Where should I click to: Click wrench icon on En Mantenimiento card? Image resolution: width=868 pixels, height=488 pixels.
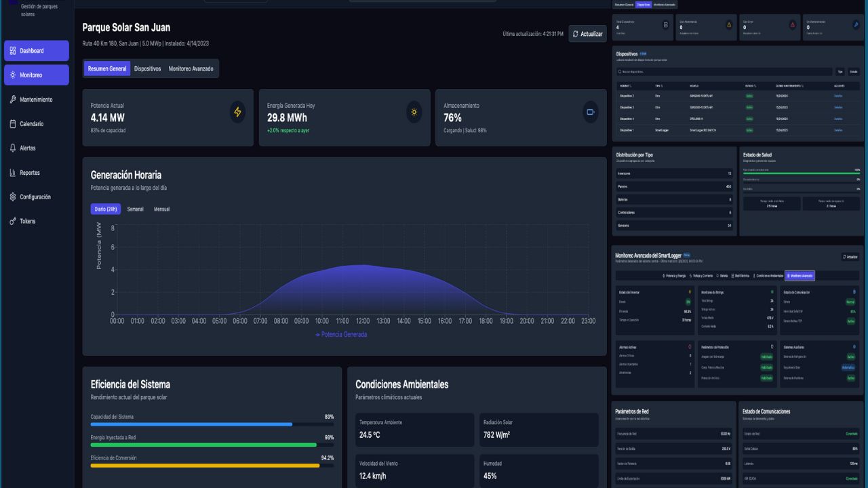pyautogui.click(x=856, y=25)
